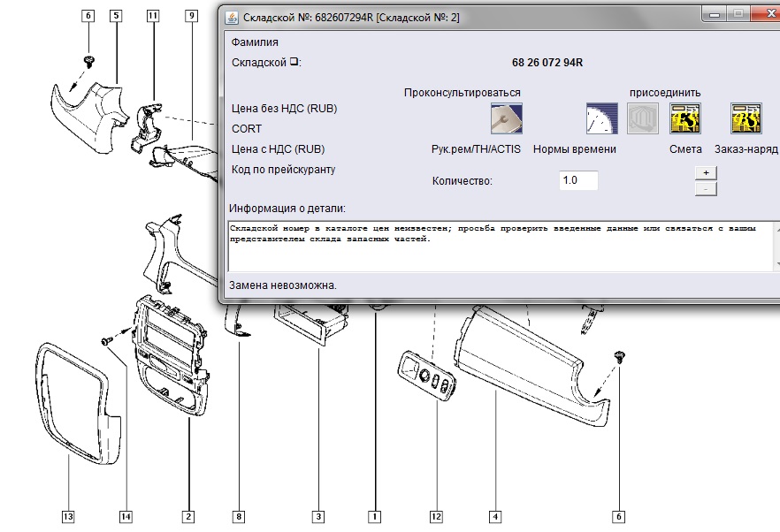Viewport: 780px width, 532px height.
Task: Add part to Смета estimate icon
Action: coord(685,118)
